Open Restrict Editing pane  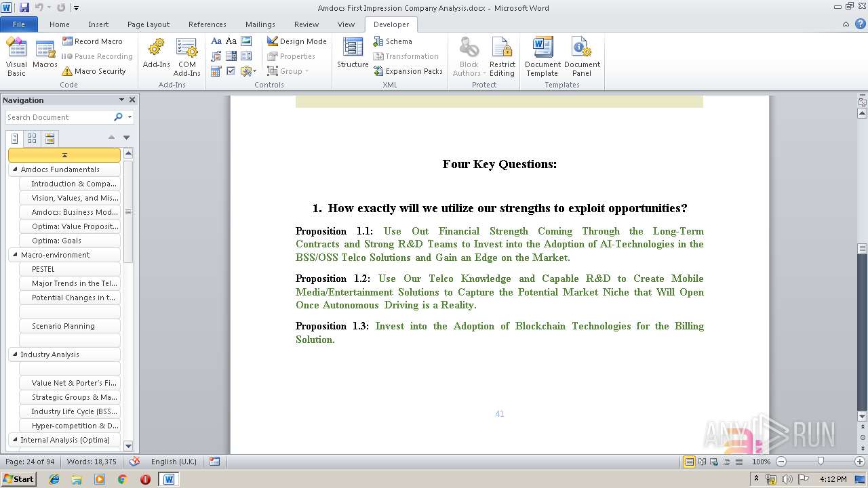point(502,57)
